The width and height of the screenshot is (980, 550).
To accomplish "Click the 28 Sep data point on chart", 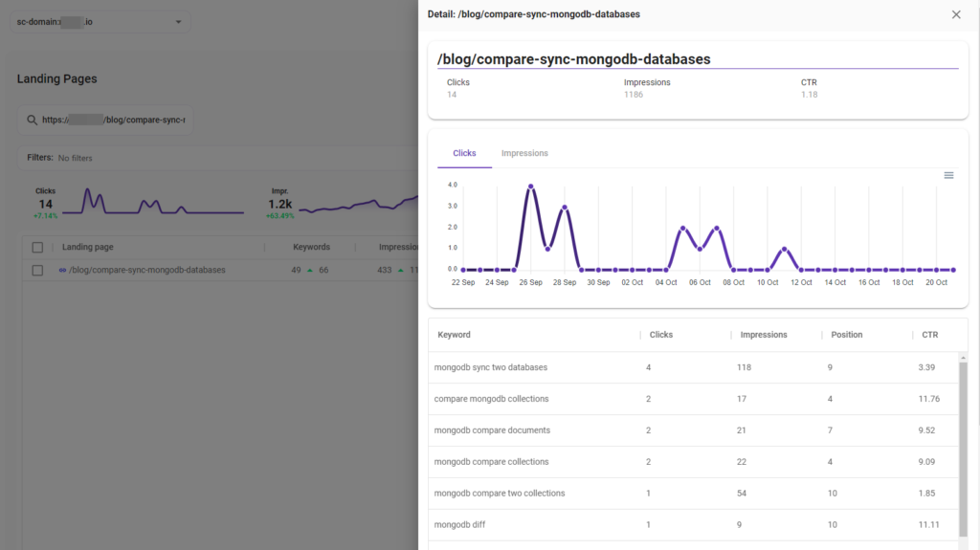I will point(565,207).
